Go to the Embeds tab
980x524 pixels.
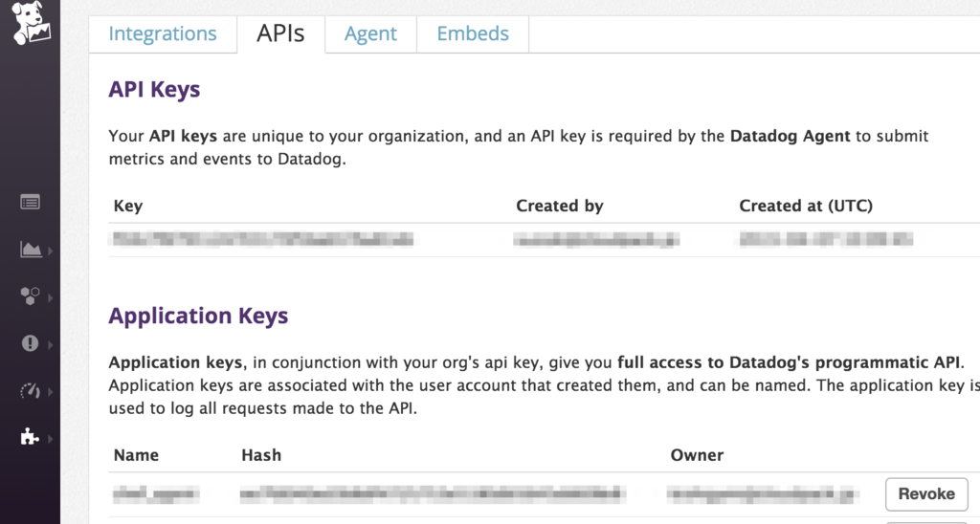tap(473, 33)
